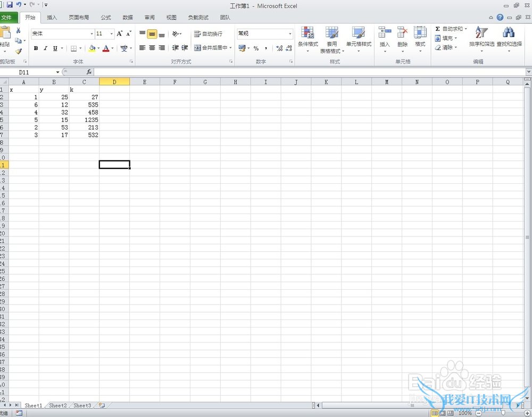The width and height of the screenshot is (532, 417).
Task: Toggle italic formatting
Action: [45, 48]
